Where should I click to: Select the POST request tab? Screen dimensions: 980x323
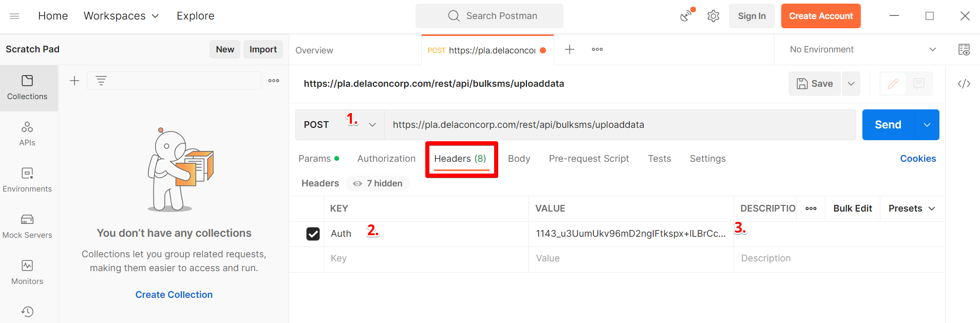click(x=487, y=50)
